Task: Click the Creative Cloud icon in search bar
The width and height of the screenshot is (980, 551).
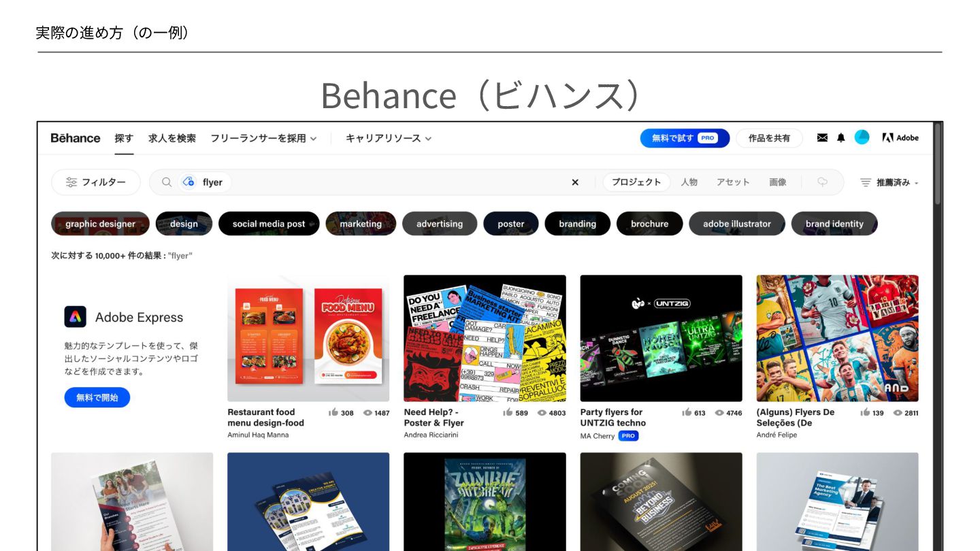Action: [189, 182]
